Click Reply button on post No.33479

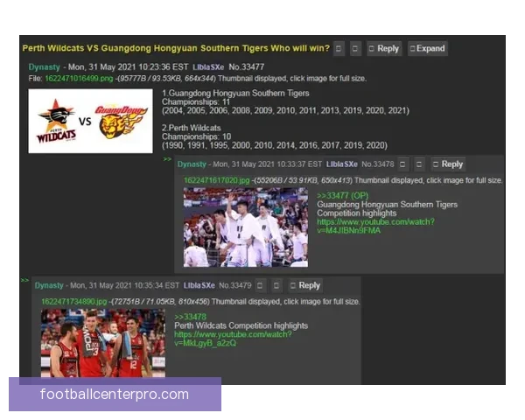coord(305,285)
